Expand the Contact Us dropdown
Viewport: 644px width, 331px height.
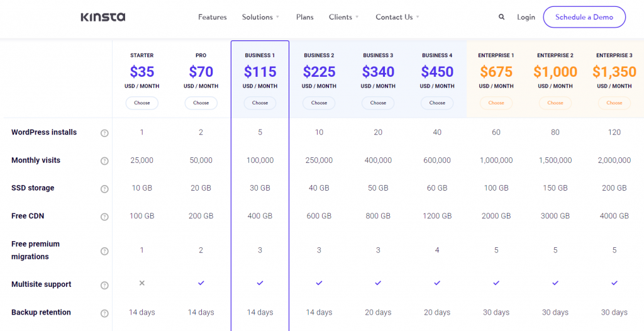pos(397,17)
